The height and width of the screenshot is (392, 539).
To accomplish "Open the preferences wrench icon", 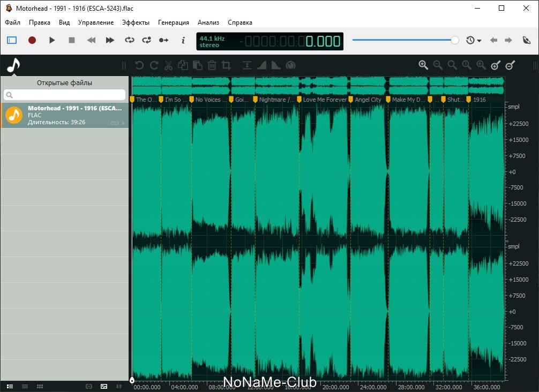I will point(526,40).
